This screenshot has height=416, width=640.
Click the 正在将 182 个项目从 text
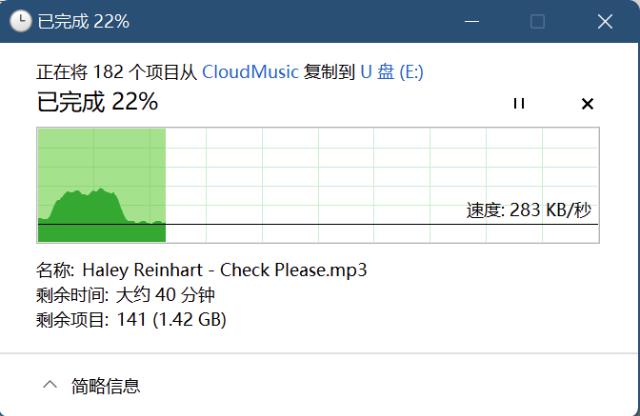pos(117,72)
